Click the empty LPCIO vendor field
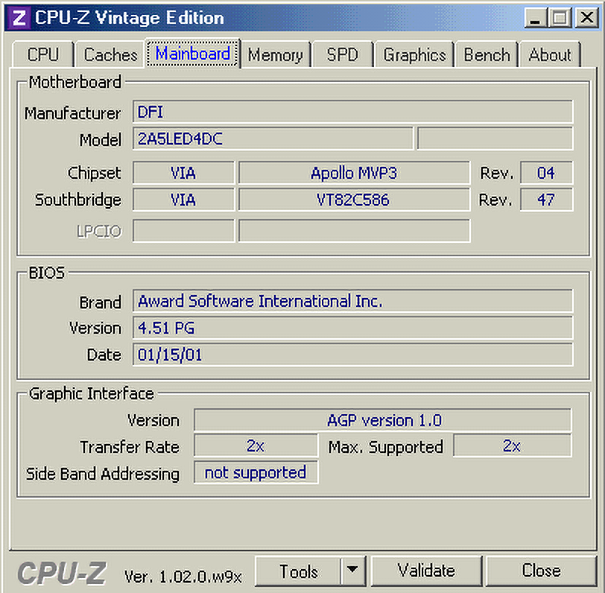 click(183, 231)
